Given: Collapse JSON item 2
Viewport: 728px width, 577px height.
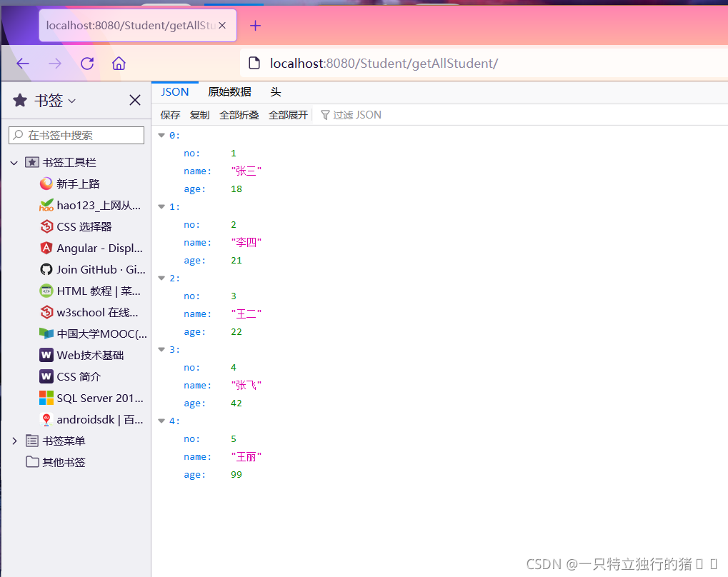Looking at the screenshot, I should click(x=161, y=278).
